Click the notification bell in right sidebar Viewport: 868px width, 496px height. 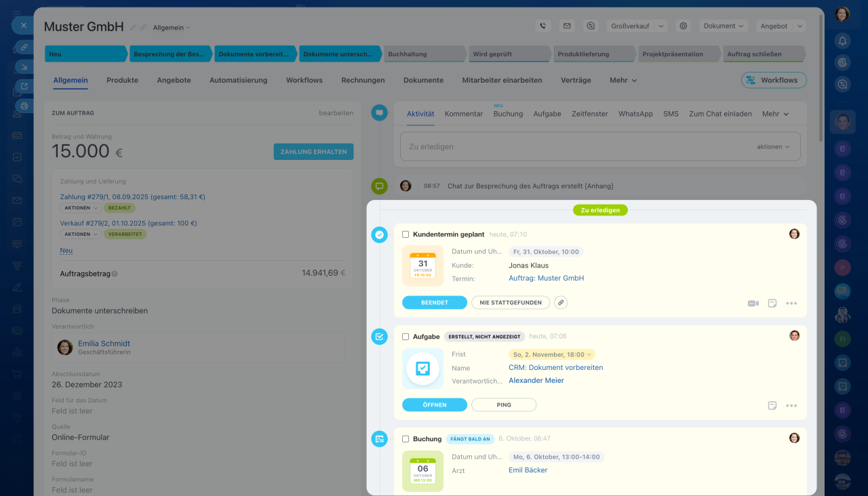point(842,41)
